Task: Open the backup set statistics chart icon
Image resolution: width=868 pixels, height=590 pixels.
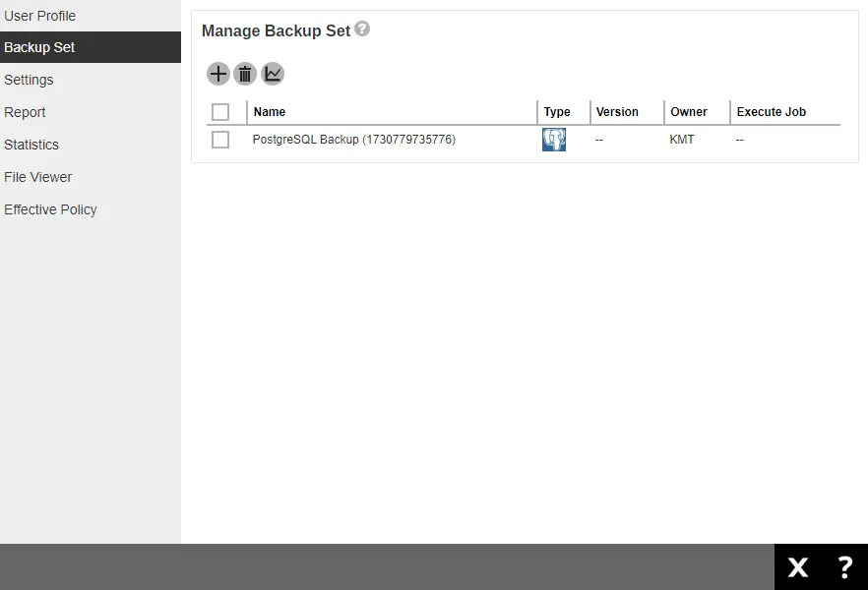Action: pyautogui.click(x=273, y=74)
